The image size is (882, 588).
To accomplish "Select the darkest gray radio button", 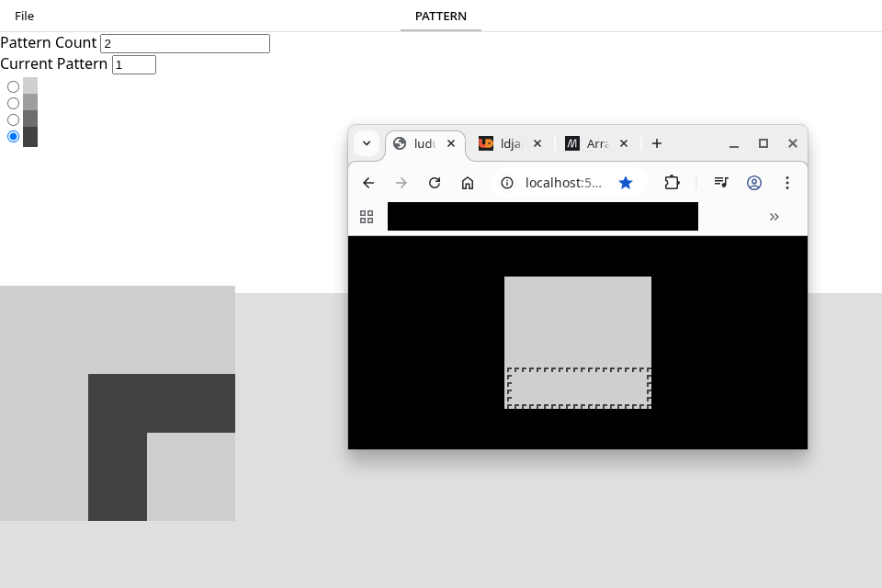I will coord(14,136).
